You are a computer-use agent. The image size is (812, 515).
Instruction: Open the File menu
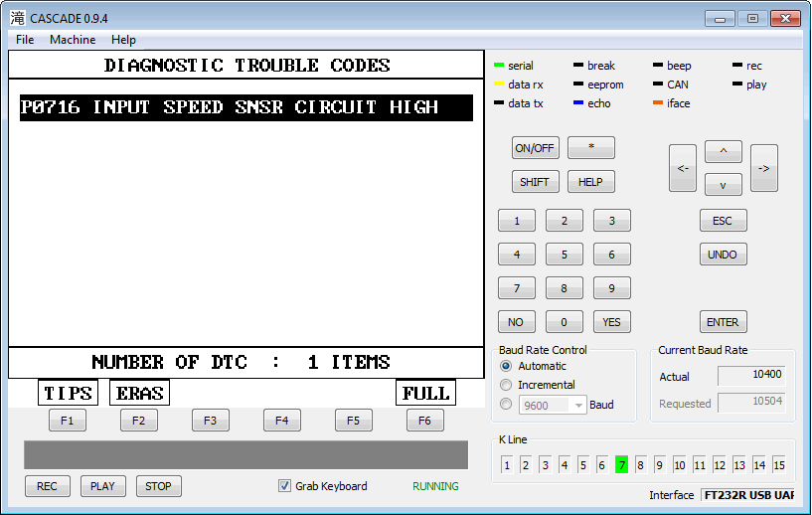(25, 40)
